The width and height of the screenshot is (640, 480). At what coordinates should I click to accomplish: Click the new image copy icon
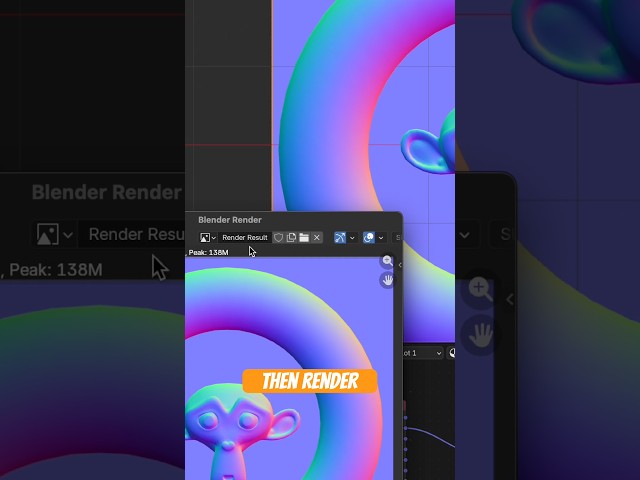point(291,238)
